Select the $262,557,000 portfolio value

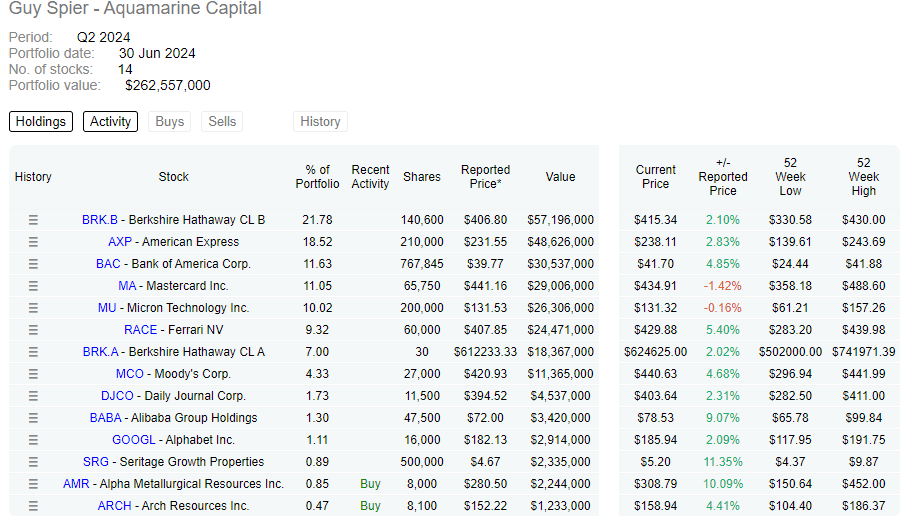168,85
